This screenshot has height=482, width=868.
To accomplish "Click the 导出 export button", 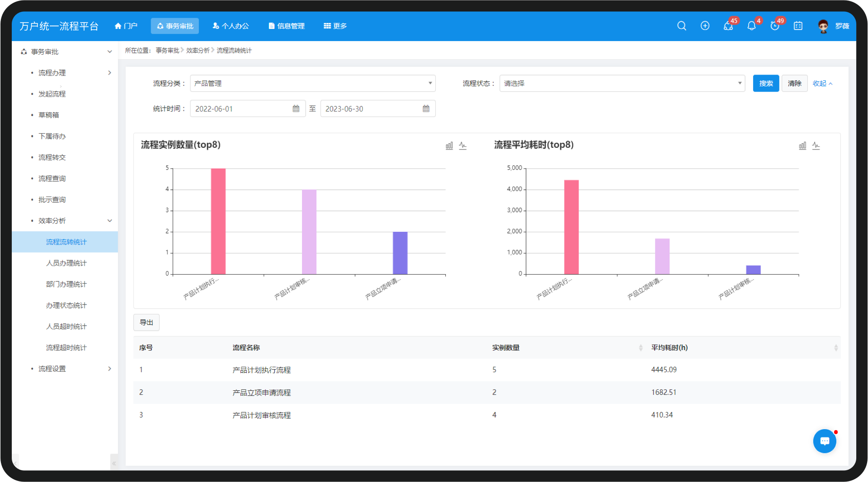I will tap(146, 323).
